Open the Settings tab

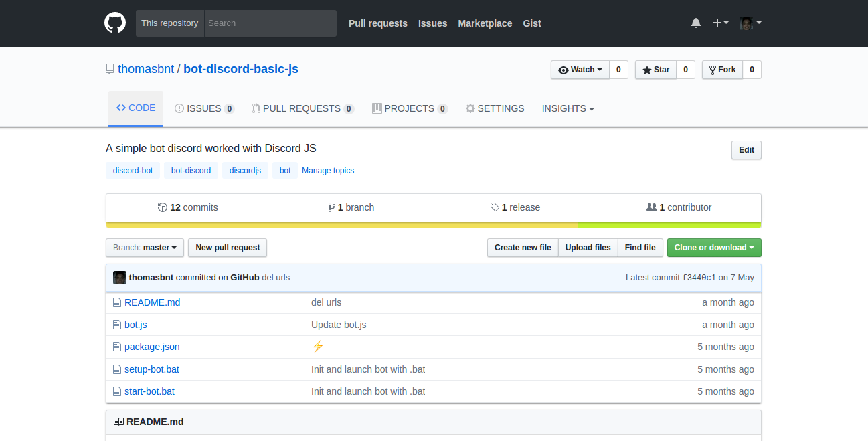point(495,108)
